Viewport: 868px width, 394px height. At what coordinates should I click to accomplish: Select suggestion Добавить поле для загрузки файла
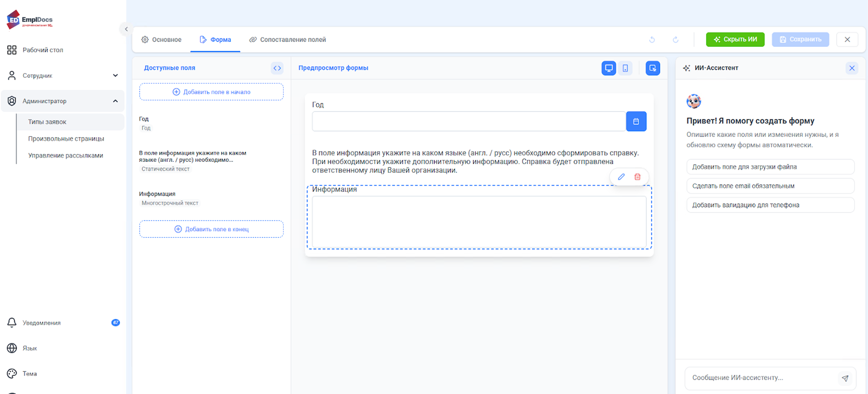(x=770, y=167)
